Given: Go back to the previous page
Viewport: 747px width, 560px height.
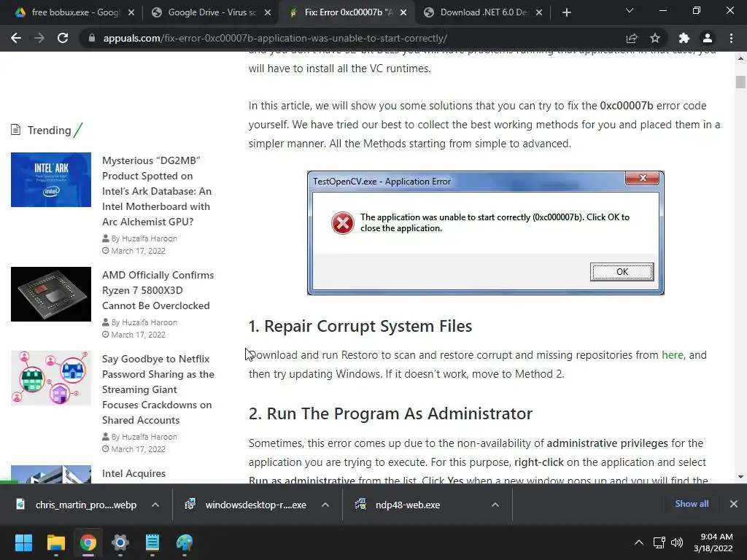Looking at the screenshot, I should 16,38.
